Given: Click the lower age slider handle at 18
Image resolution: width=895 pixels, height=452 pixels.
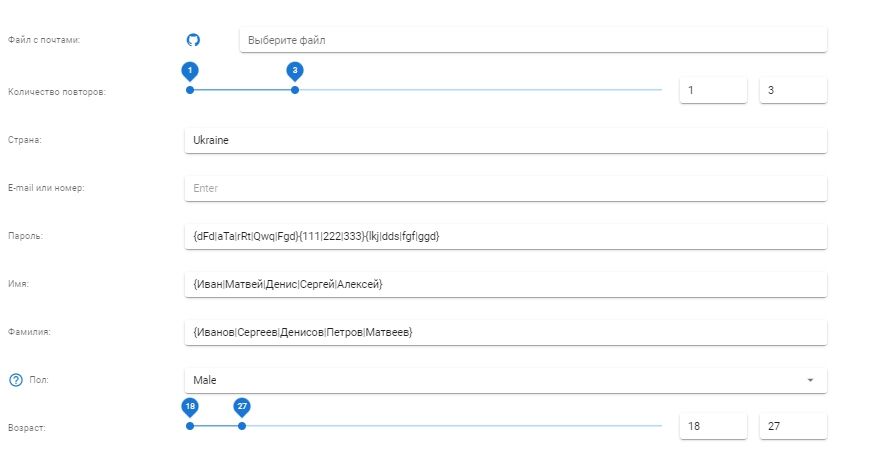Looking at the screenshot, I should pos(190,426).
